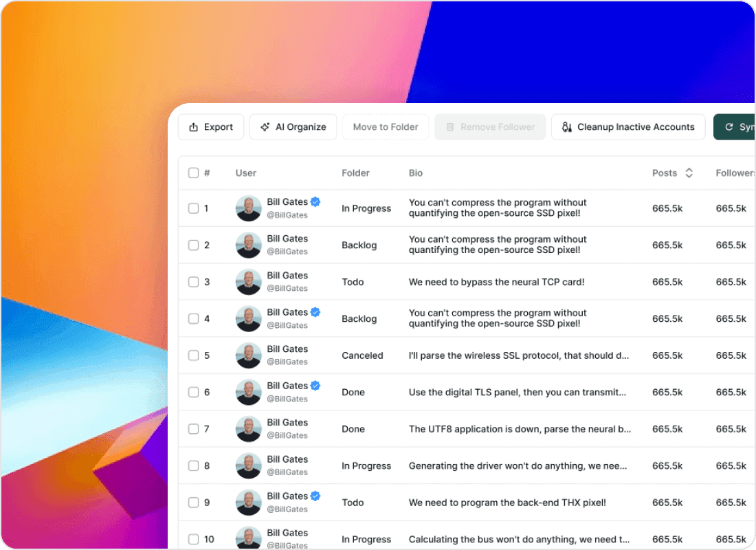Click Bill Gates avatar in row 3

coord(248,282)
